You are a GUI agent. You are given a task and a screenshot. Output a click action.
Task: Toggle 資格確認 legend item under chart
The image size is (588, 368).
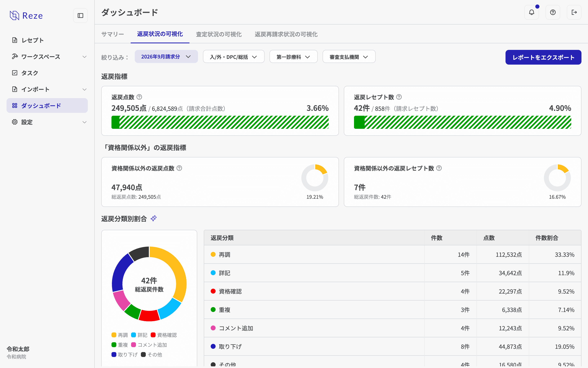pyautogui.click(x=164, y=335)
